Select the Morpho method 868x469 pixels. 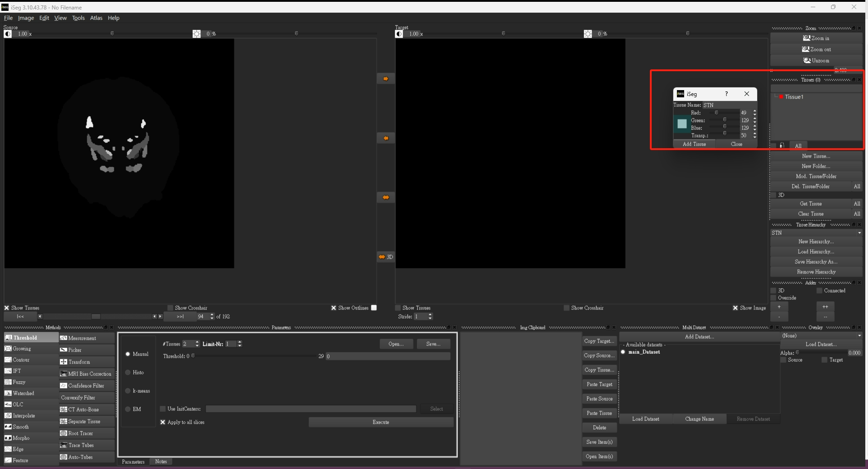tap(21, 438)
